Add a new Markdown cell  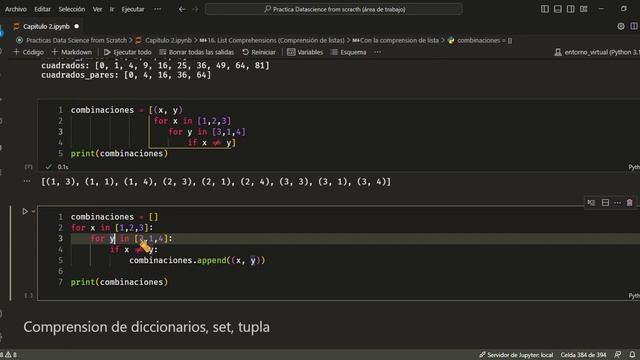point(72,52)
